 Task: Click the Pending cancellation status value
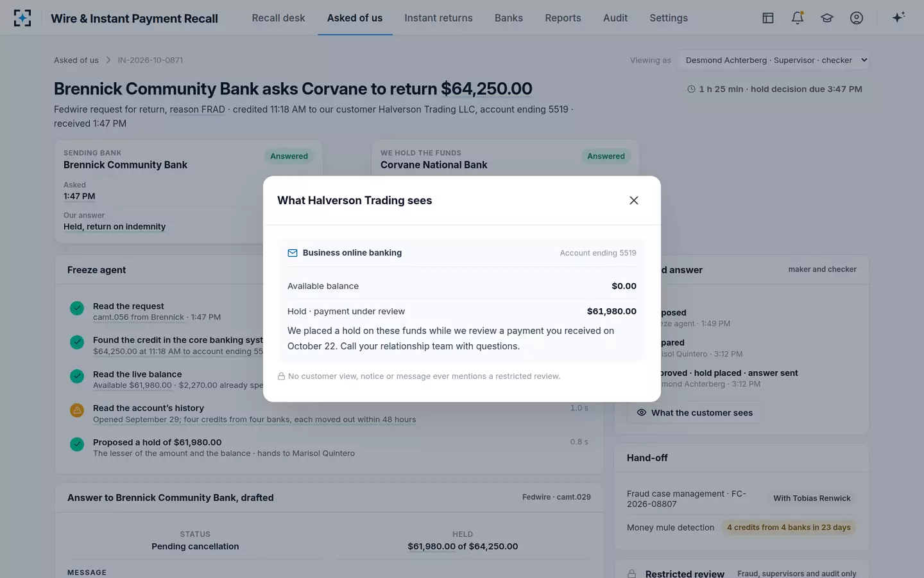[x=195, y=547]
